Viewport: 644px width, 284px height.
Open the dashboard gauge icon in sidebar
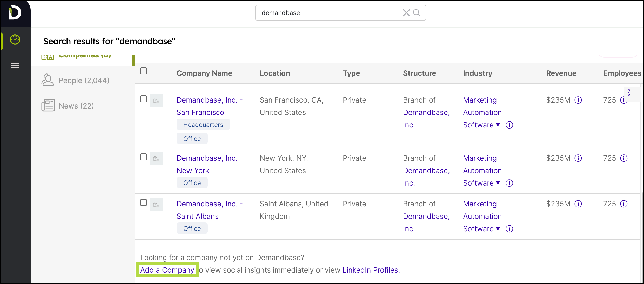[15, 39]
